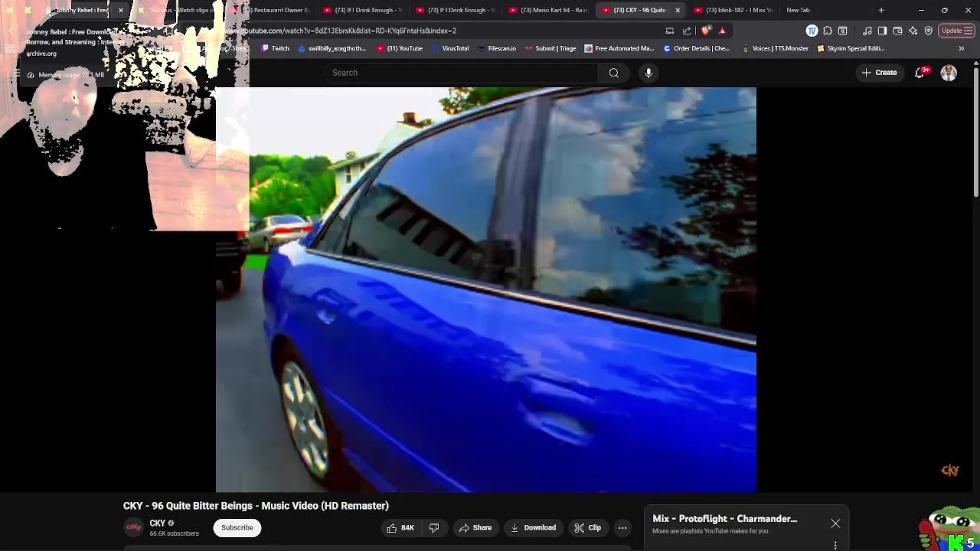Screen dimensions: 980x551
Task: Switch to the first If I Drink Enough tab
Action: click(x=363, y=10)
